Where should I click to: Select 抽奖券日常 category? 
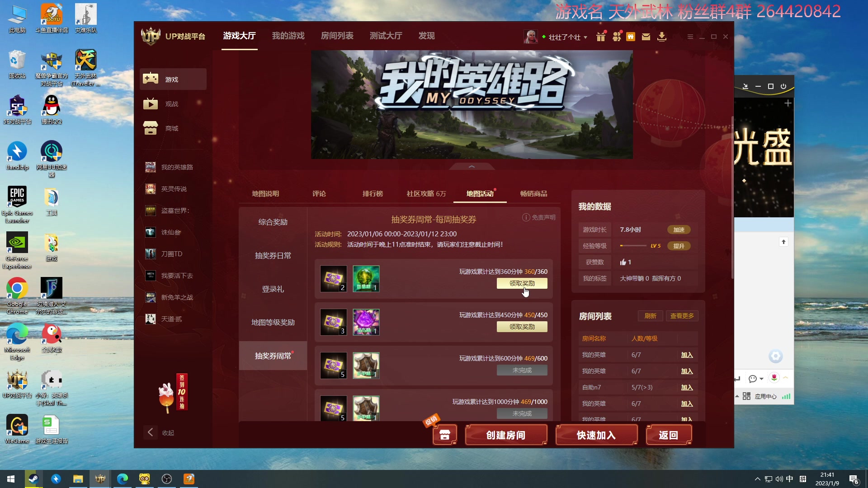click(x=273, y=256)
